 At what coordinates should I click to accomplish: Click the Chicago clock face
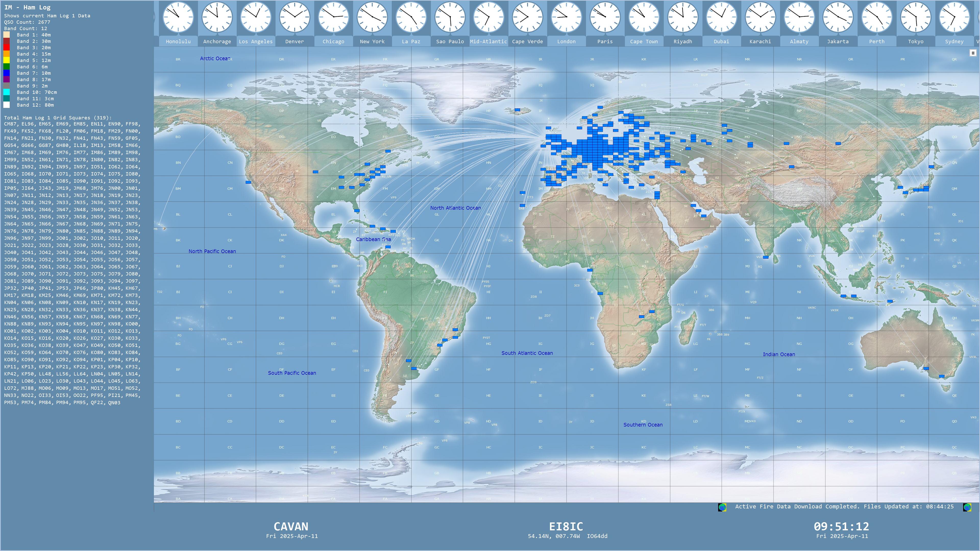click(x=333, y=17)
